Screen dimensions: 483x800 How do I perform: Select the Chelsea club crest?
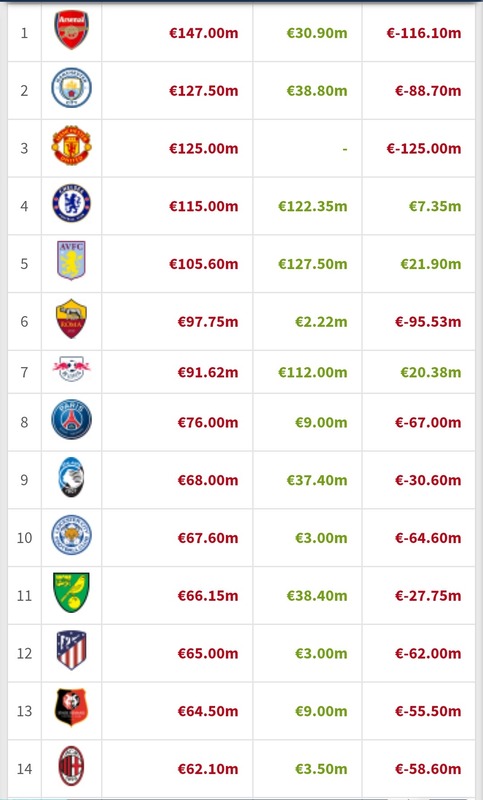point(71,203)
